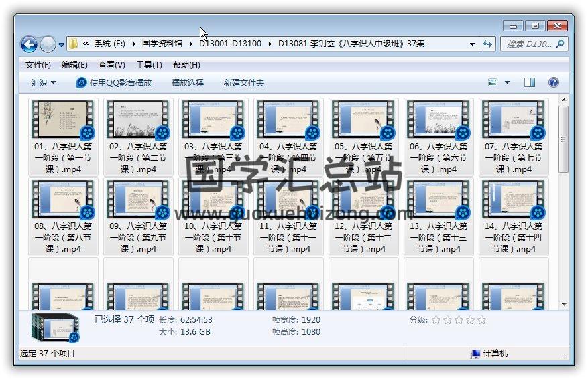Open the recent pages dropdown arrow
Image resolution: width=588 pixels, height=379 pixels.
(62, 45)
